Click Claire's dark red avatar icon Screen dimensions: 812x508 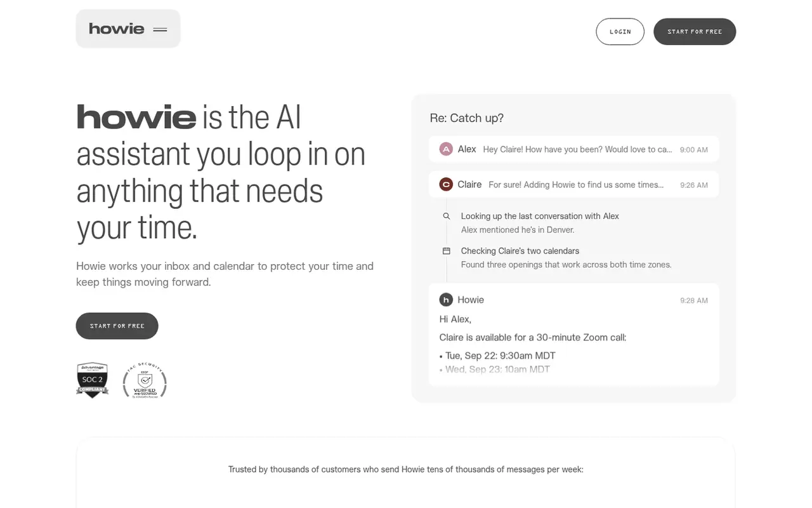click(x=446, y=184)
